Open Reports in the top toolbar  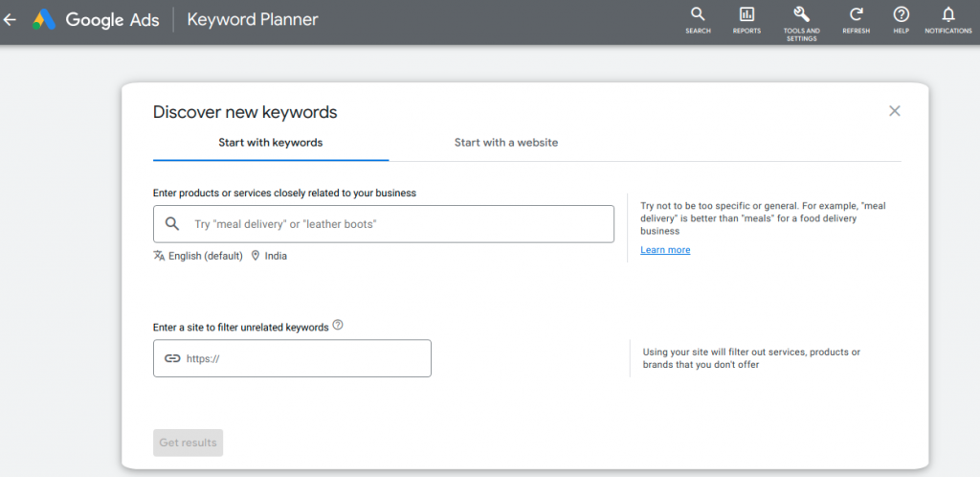click(746, 21)
